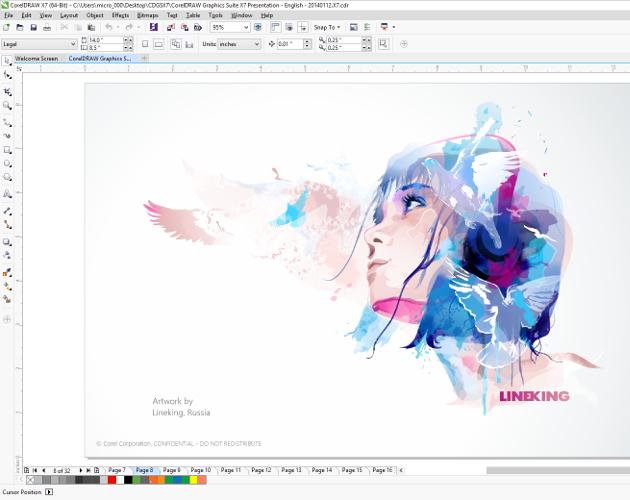The image size is (630, 500).
Task: Select the Smart Fill tool
Action: pyautogui.click(x=7, y=299)
